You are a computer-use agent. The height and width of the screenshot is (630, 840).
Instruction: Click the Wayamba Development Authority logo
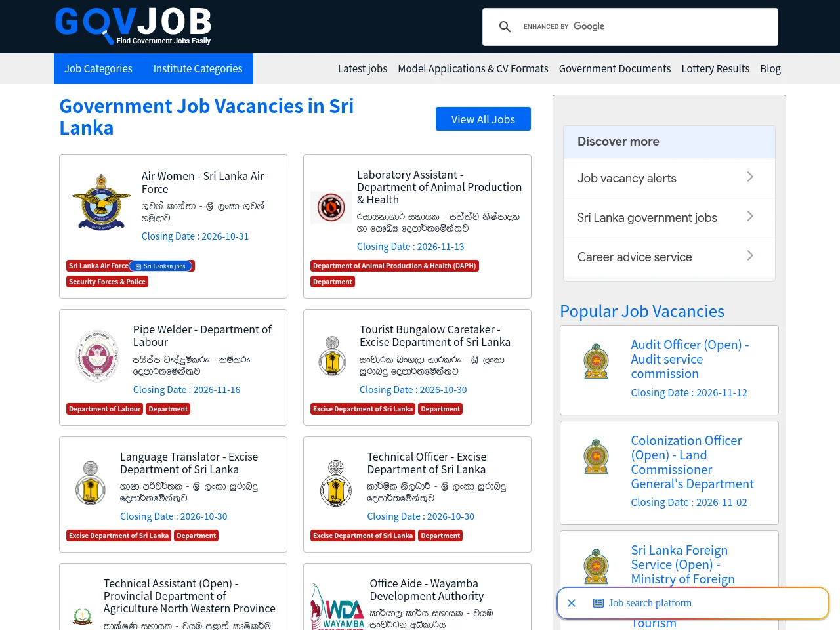[338, 607]
